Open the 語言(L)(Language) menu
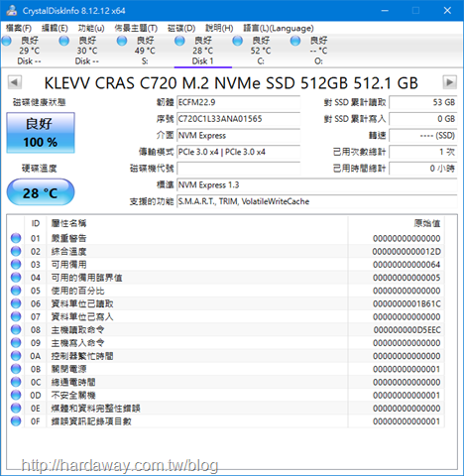This screenshot has width=464, height=476. click(x=279, y=28)
